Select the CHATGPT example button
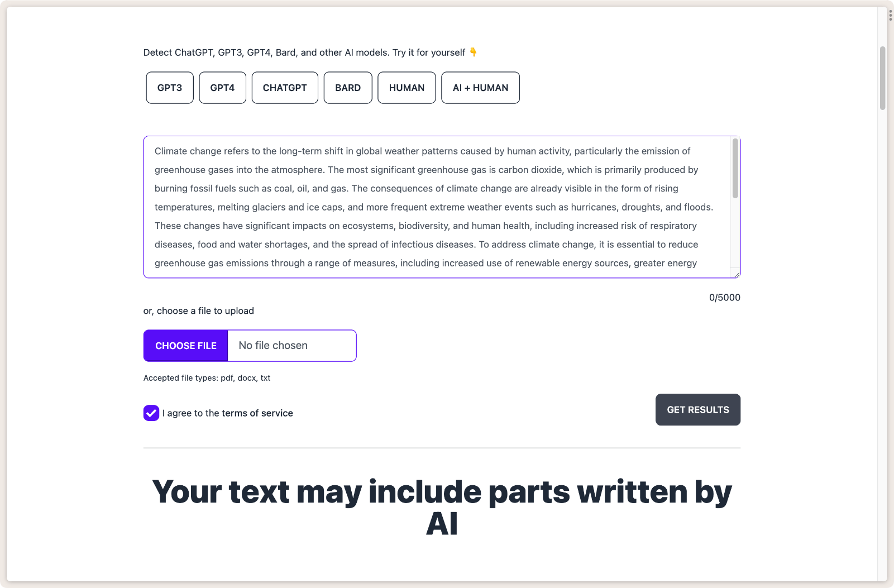 [285, 88]
